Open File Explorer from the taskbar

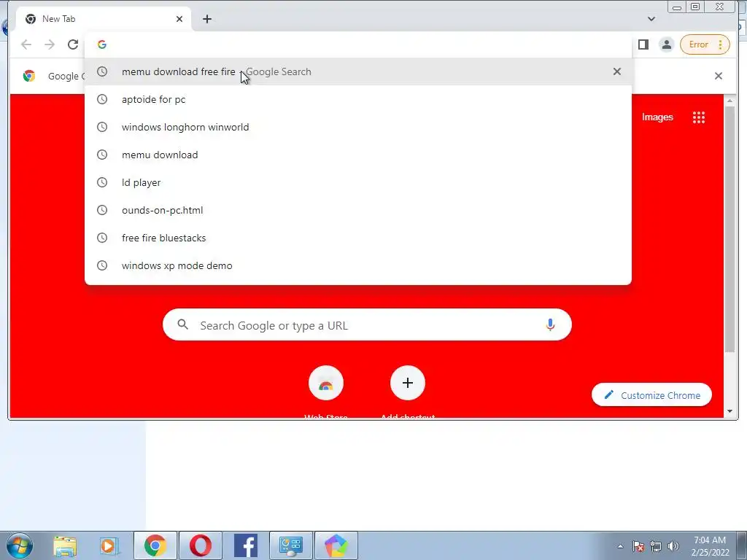[x=65, y=545]
